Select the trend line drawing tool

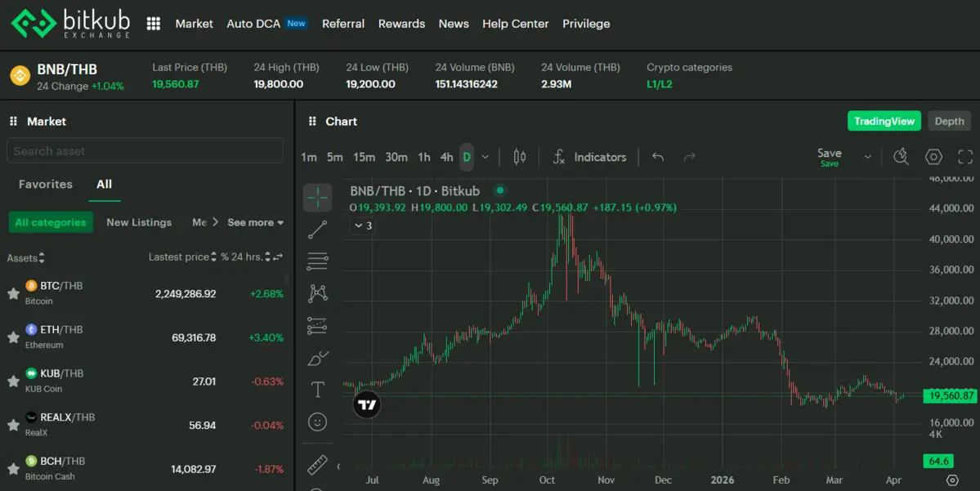pos(317,230)
